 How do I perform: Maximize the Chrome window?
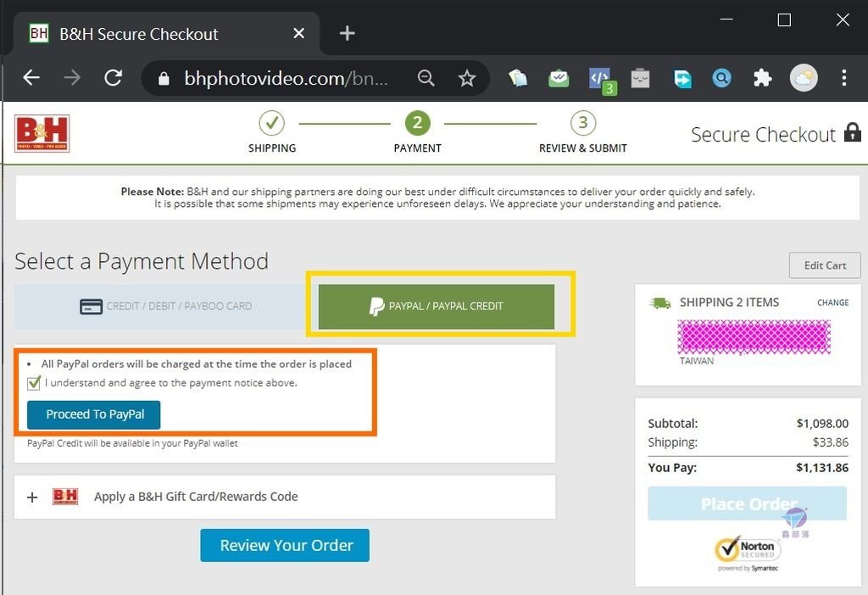point(784,20)
